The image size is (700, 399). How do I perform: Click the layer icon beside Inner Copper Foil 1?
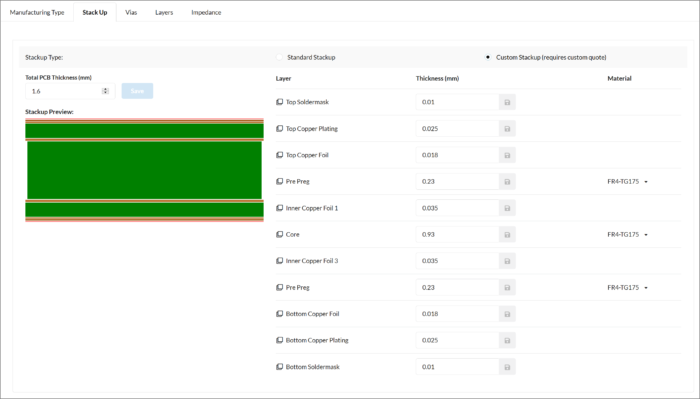pyautogui.click(x=279, y=208)
